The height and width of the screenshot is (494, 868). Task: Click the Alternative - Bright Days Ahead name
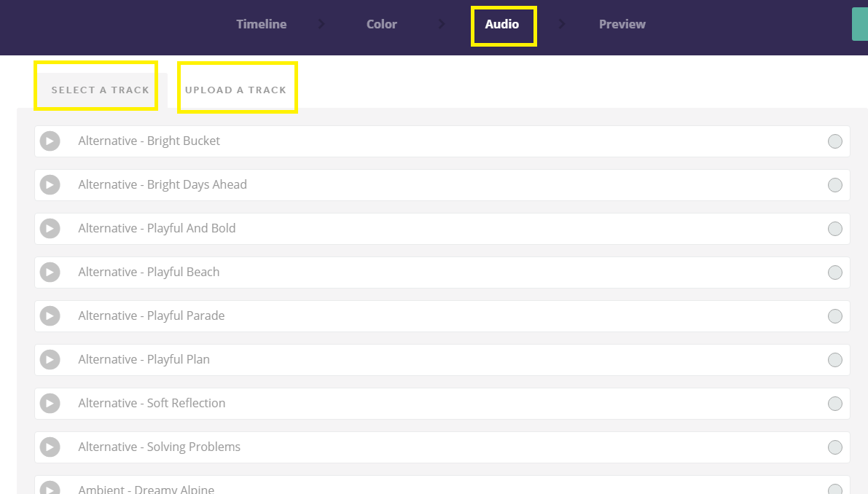tap(163, 185)
